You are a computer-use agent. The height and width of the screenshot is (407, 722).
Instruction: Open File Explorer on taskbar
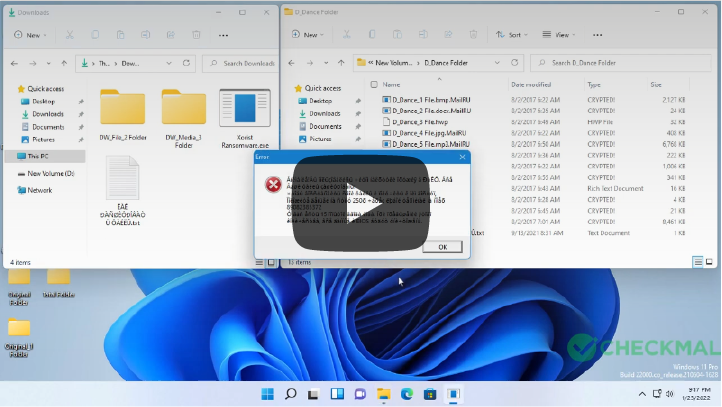pyautogui.click(x=384, y=394)
